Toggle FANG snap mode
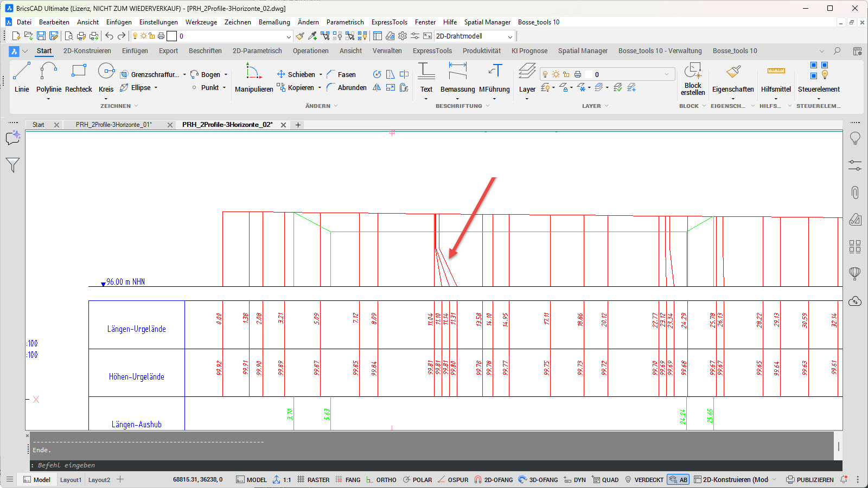868x488 pixels. tap(348, 480)
